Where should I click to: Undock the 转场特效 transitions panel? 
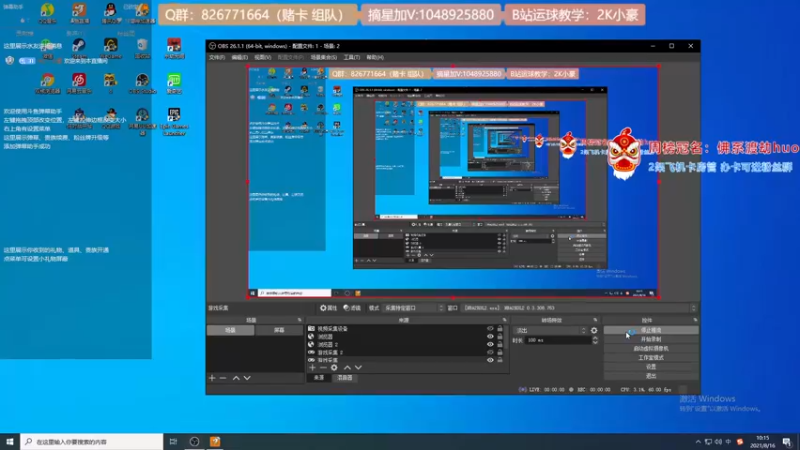click(595, 320)
